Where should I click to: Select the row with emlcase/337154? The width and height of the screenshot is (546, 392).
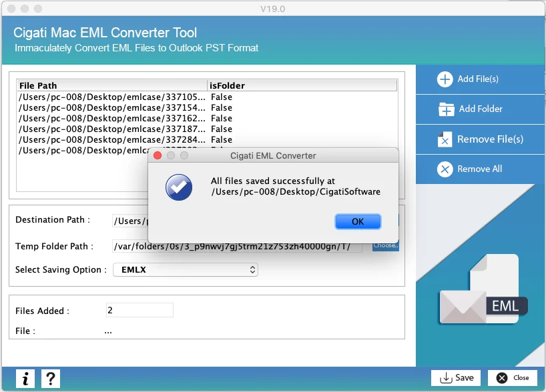coord(207,107)
